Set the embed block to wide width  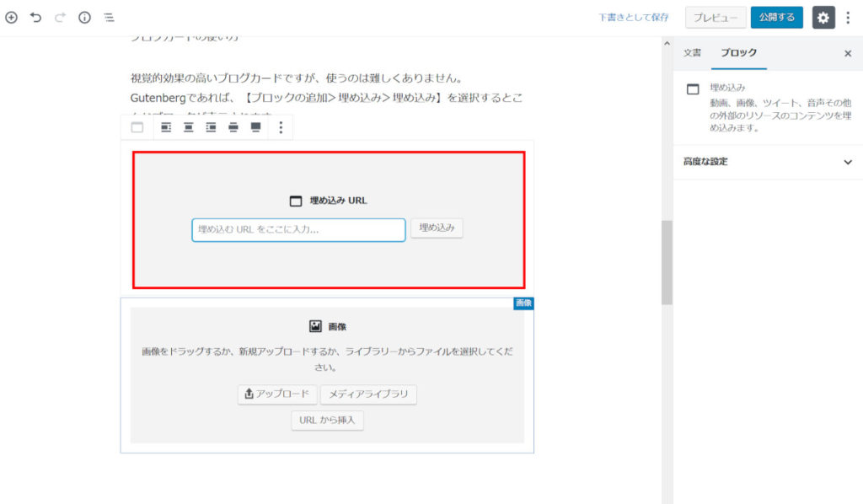click(233, 127)
